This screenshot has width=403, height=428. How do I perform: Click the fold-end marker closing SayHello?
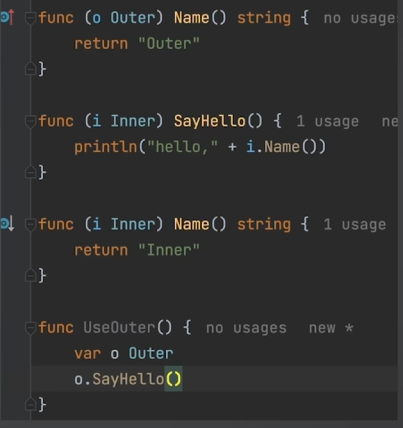tap(30, 172)
